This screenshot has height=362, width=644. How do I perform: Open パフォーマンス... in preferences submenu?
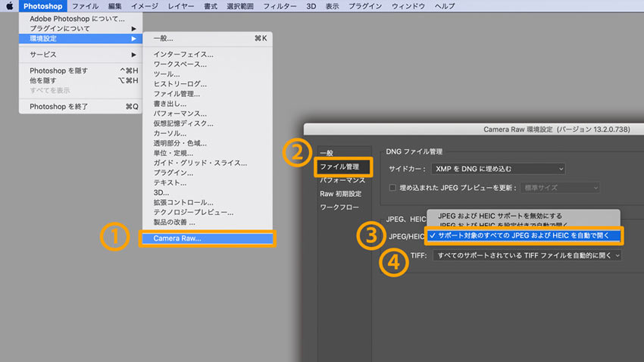point(208,114)
